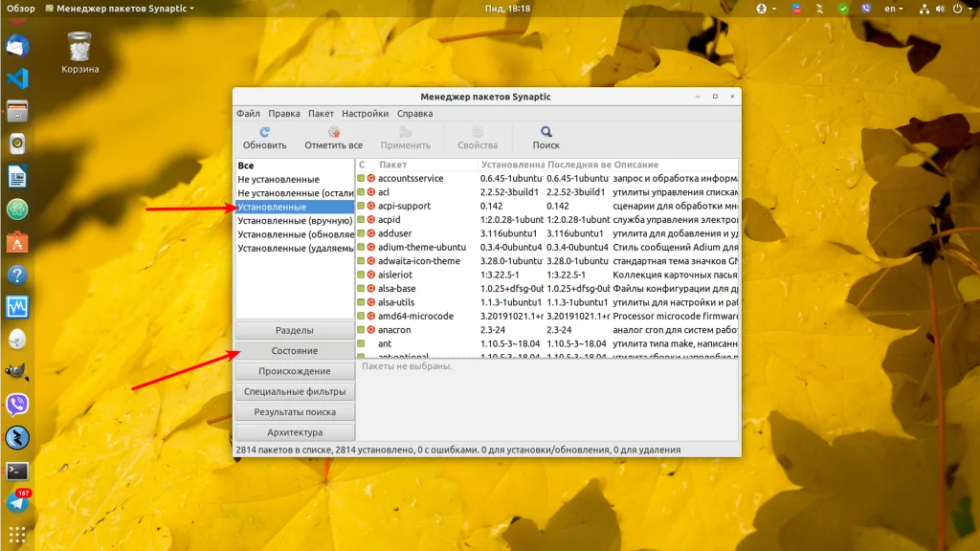Open the Файл menu
The width and height of the screenshot is (980, 551).
click(248, 114)
